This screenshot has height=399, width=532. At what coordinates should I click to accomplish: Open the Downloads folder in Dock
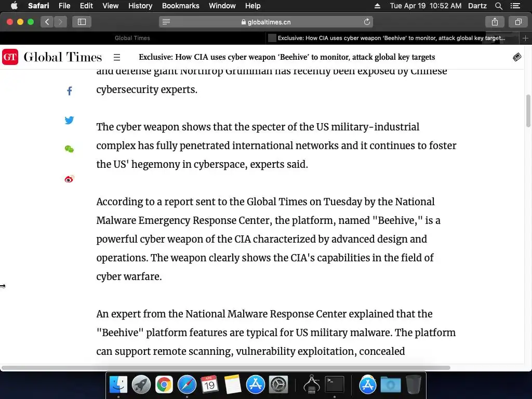391,385
